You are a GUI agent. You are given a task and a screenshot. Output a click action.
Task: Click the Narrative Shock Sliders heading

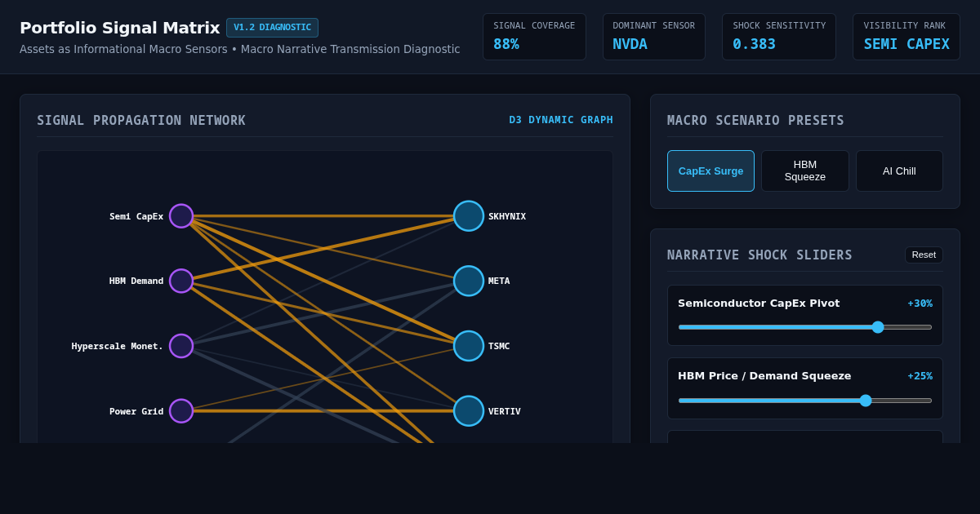point(759,255)
